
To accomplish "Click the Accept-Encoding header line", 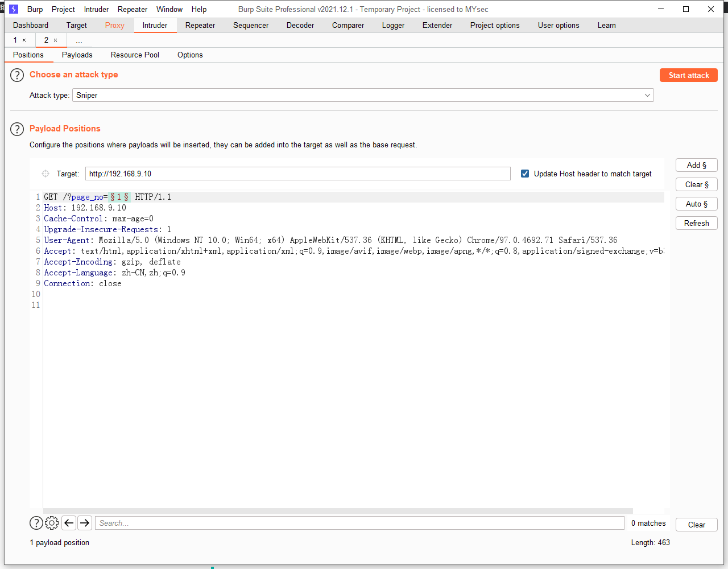I will [113, 262].
